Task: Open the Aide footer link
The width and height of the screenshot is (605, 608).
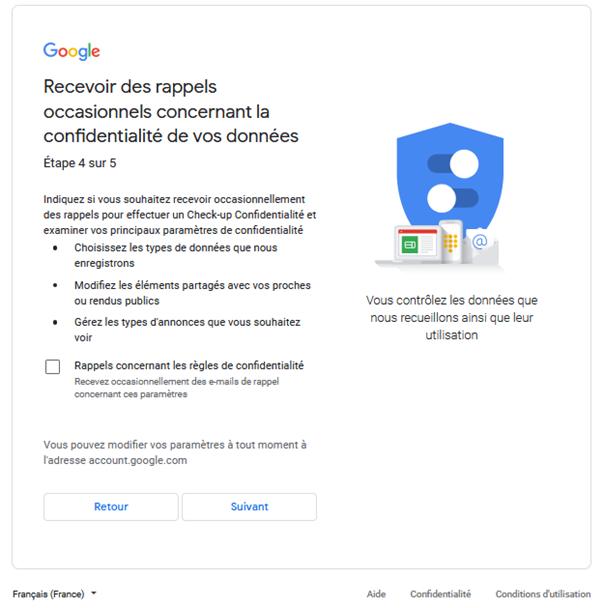Action: tap(376, 594)
